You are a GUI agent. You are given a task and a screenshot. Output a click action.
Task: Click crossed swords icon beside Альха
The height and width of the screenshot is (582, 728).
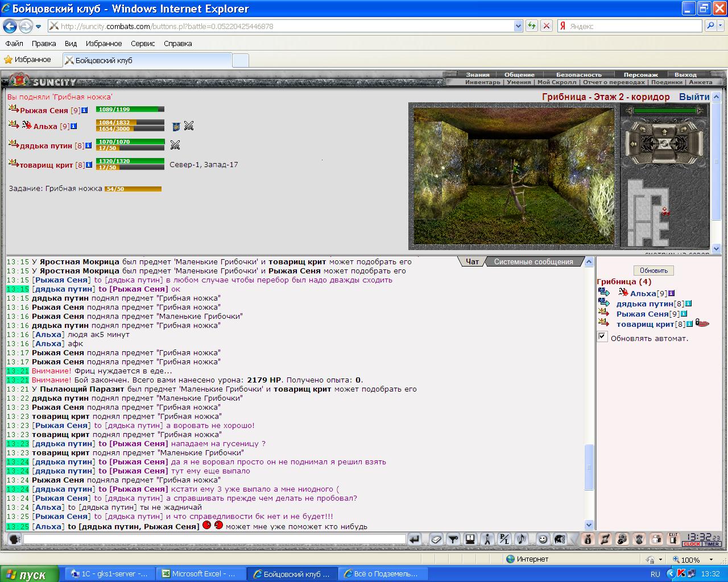point(189,126)
